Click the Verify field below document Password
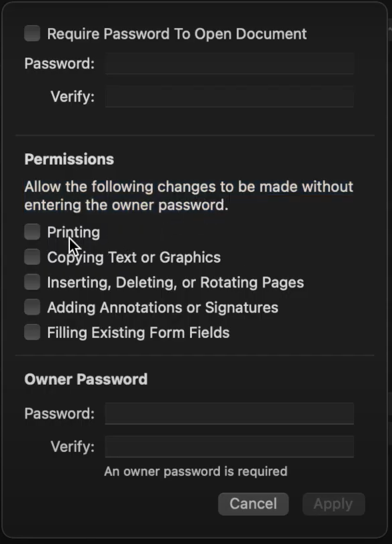392x544 pixels. [x=229, y=97]
